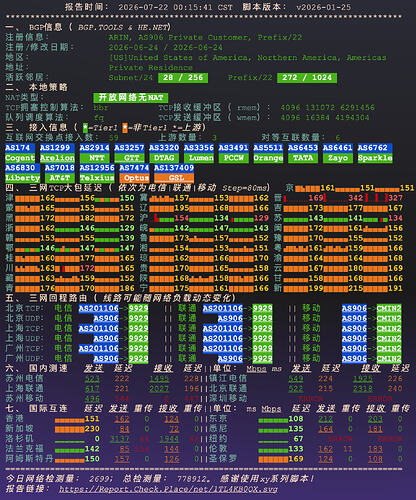Click the AS3491 badge
416x500 pixels.
233,148
